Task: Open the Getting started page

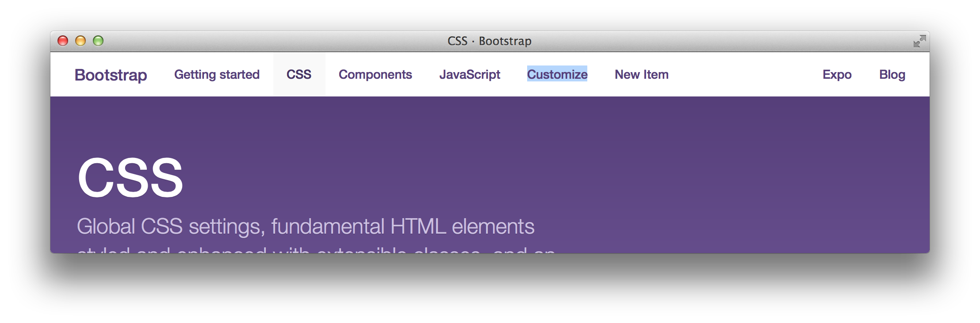Action: pyautogui.click(x=217, y=74)
